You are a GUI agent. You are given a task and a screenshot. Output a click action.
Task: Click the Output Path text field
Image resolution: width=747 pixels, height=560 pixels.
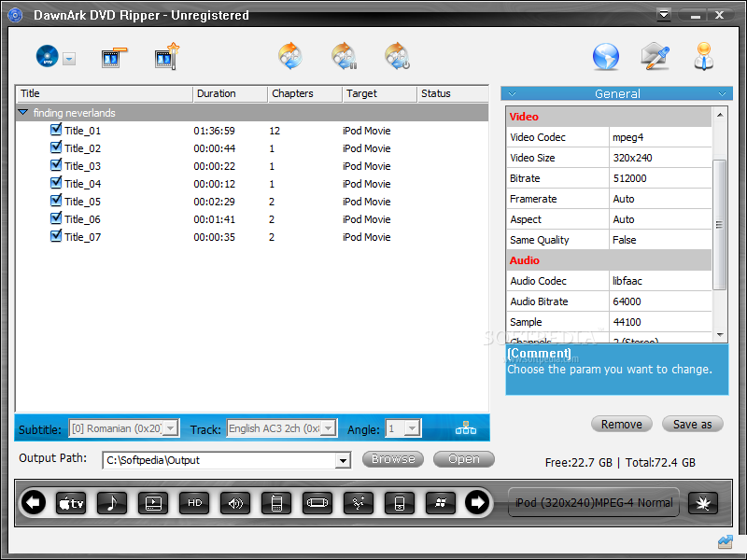219,460
